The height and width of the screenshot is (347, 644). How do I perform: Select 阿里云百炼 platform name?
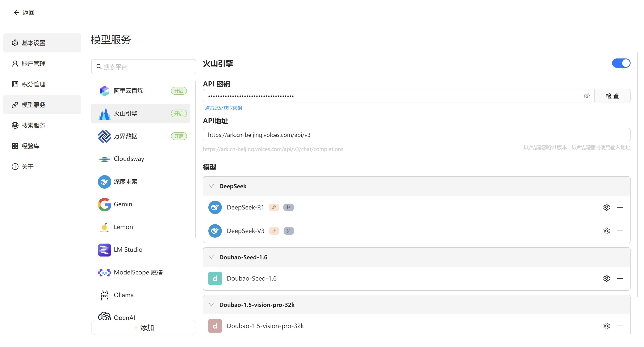pos(129,91)
